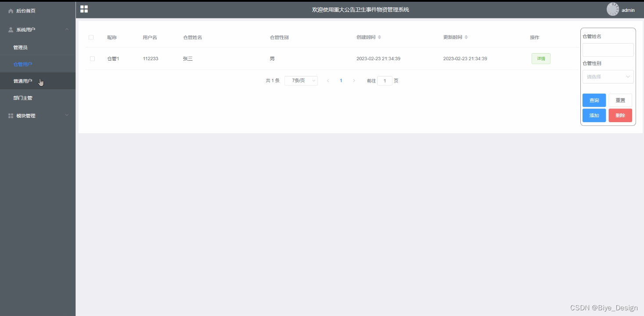Select 部门主管 in the sidebar
The width and height of the screenshot is (644, 316).
pos(38,98)
